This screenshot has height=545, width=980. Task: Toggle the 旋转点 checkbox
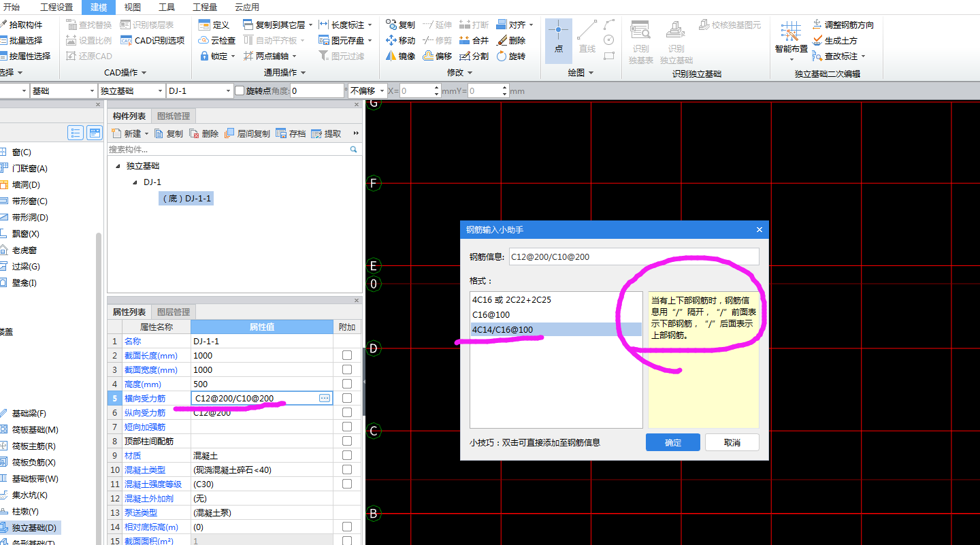coord(240,90)
